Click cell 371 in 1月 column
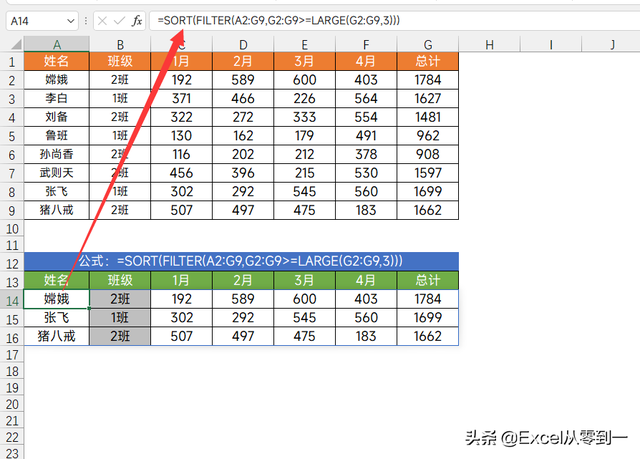Viewport: 640px width, 459px height. tap(182, 98)
